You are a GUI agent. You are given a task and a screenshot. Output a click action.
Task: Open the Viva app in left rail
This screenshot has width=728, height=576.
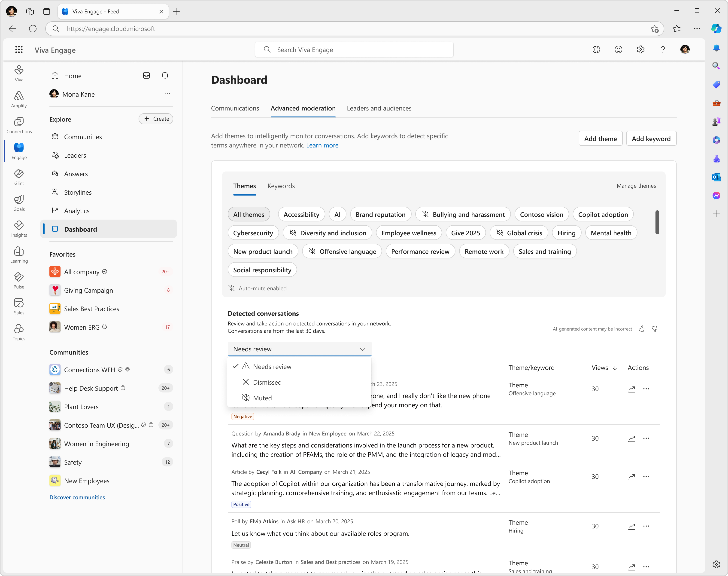(19, 74)
